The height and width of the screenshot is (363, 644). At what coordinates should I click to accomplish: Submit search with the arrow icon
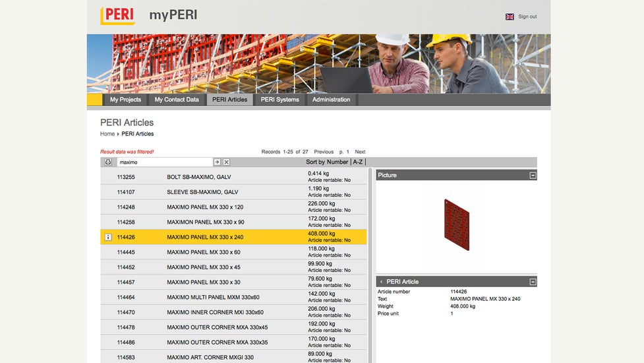[x=217, y=162]
